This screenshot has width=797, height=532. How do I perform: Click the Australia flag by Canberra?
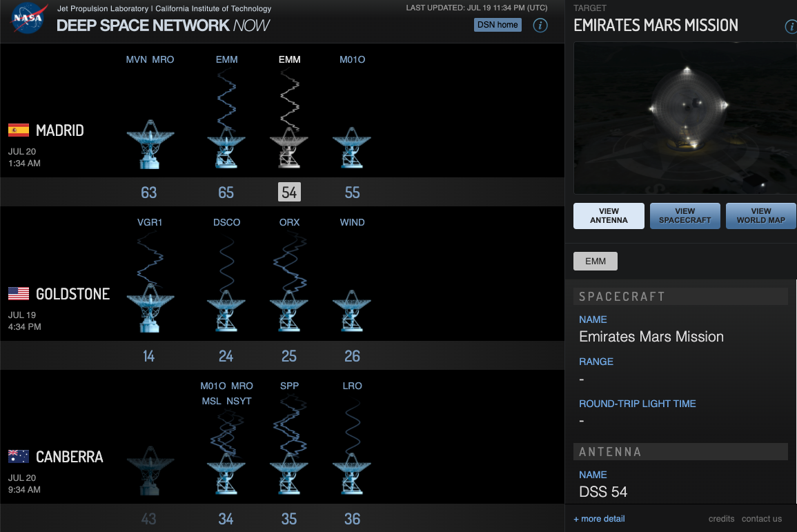[19, 456]
